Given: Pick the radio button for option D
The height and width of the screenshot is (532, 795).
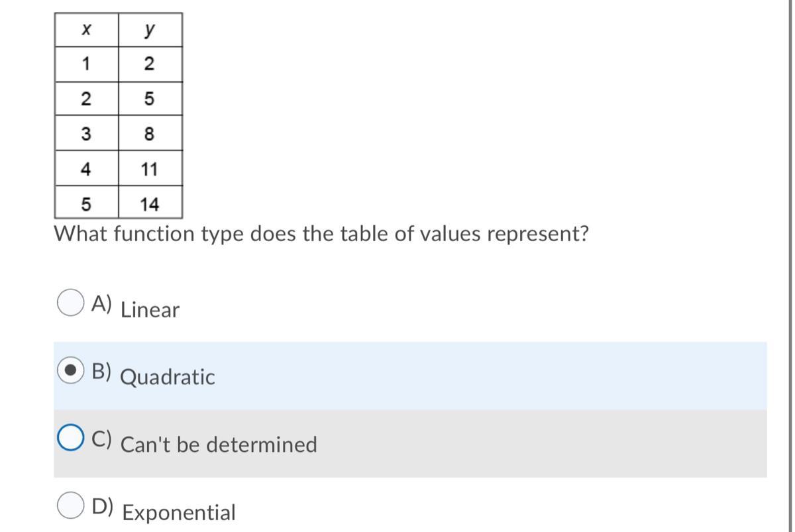Looking at the screenshot, I should (70, 505).
